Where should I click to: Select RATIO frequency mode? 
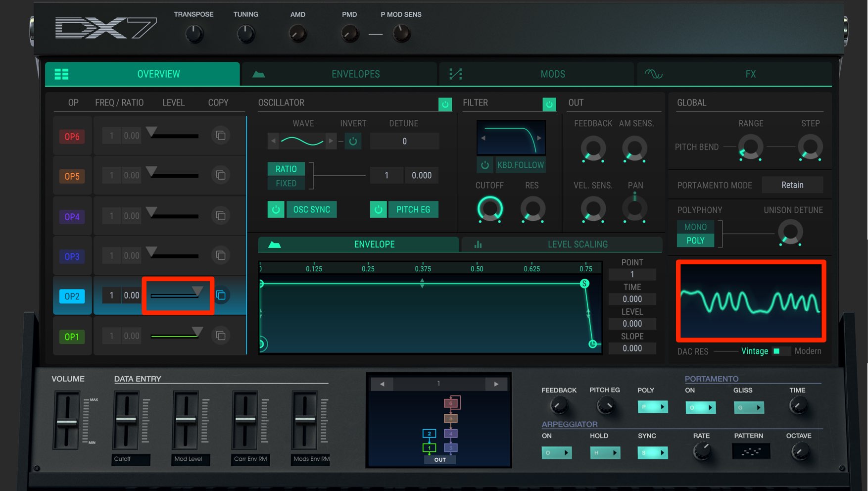coord(286,169)
